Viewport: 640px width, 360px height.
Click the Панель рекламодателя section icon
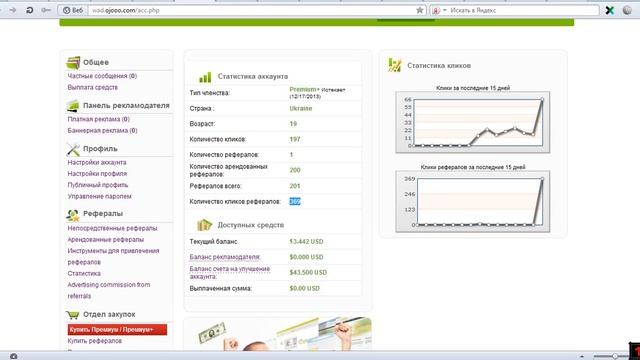(x=73, y=106)
